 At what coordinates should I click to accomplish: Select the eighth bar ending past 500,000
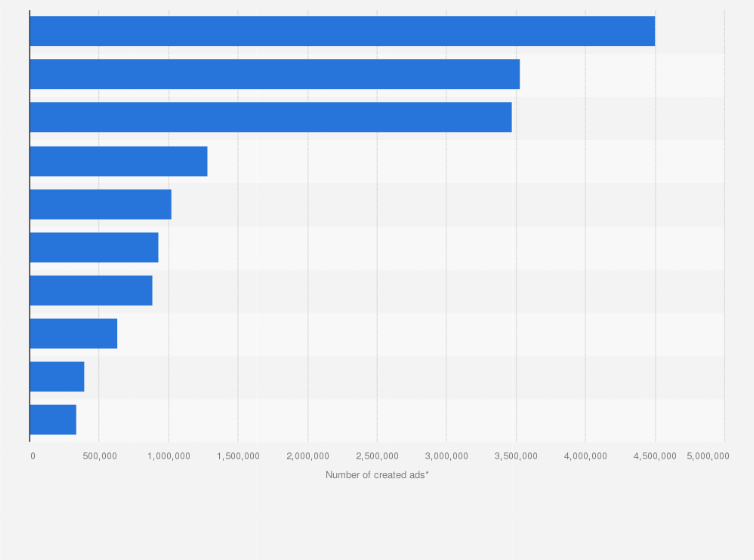(x=74, y=333)
